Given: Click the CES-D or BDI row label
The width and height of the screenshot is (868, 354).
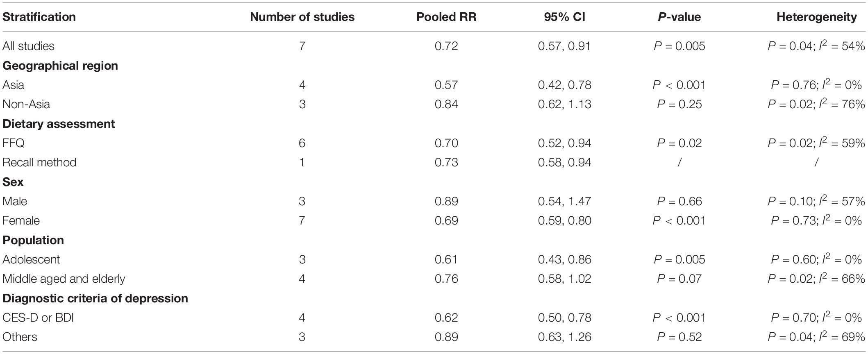Looking at the screenshot, I should point(38,318).
